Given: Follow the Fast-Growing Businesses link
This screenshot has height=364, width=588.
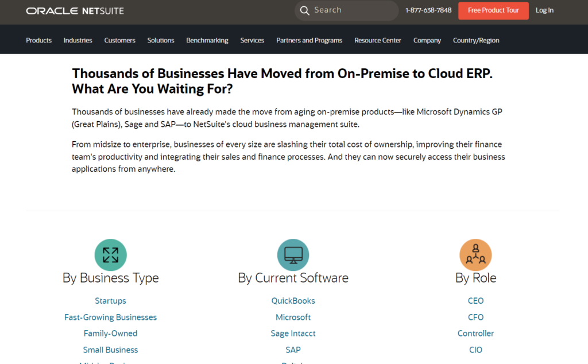Looking at the screenshot, I should [x=110, y=317].
